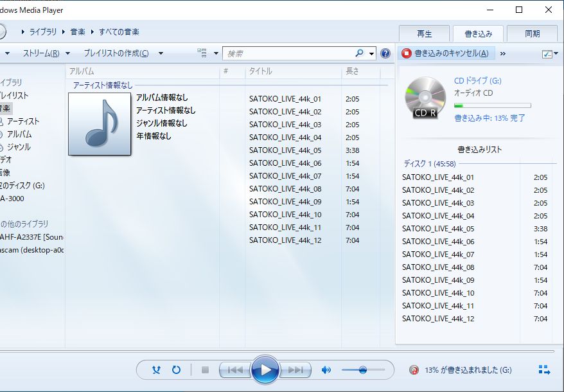Expand arrow before すべての音楽 breadcrumb

click(93, 31)
